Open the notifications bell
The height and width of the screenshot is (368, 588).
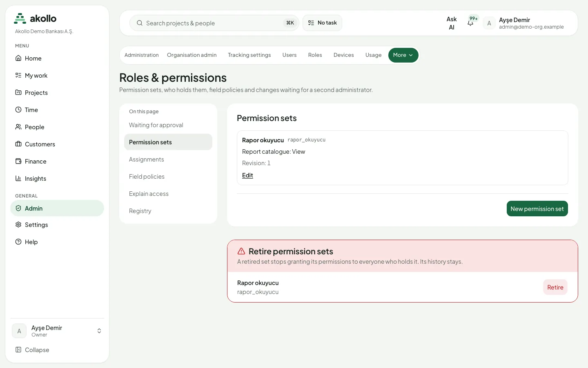point(471,23)
